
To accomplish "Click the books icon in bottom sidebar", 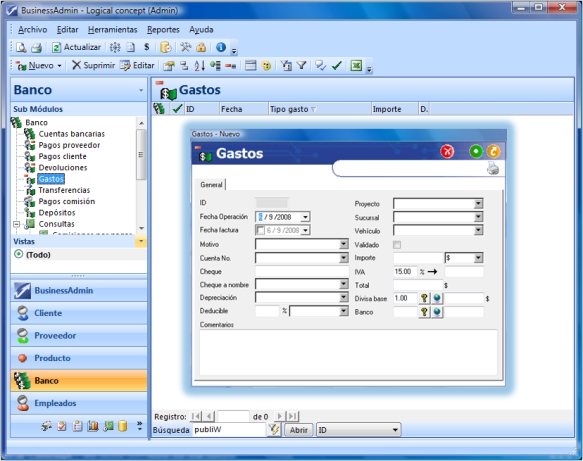I will click(93, 426).
